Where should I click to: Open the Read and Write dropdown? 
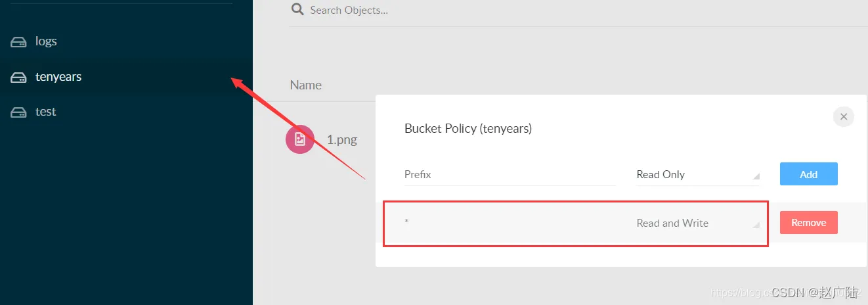(x=697, y=223)
